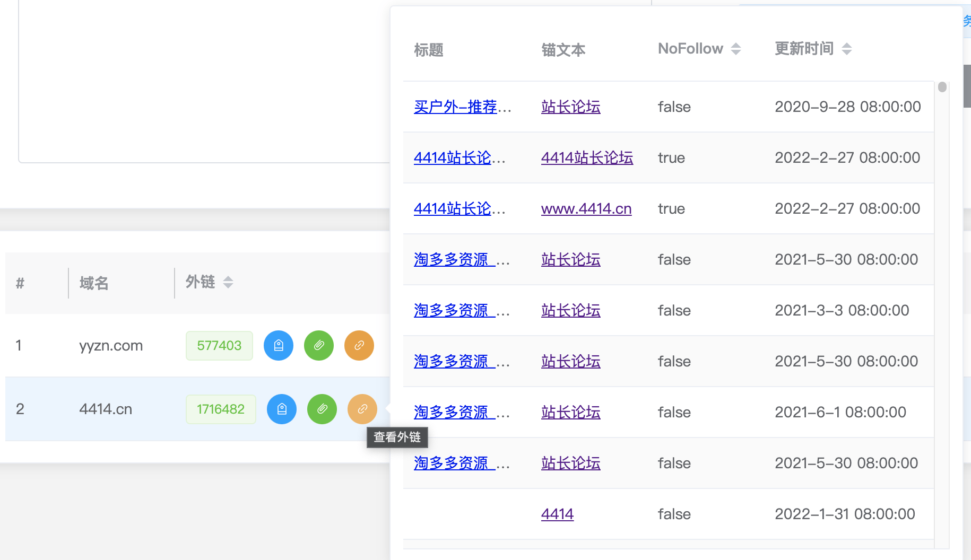The image size is (971, 560).
Task: Click the 2022-1-31 08:00:00 timestamp cell
Action: tap(845, 514)
